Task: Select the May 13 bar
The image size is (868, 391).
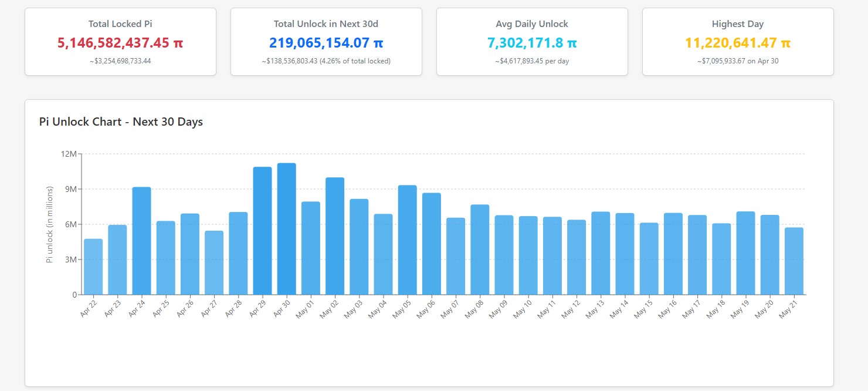Action: point(601,253)
